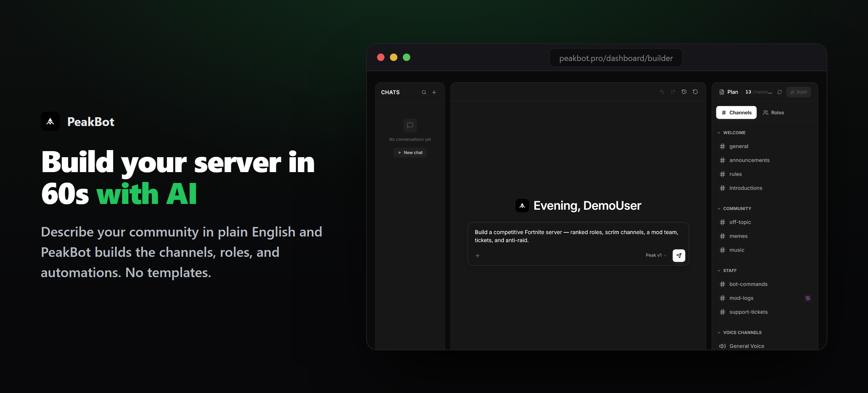Click the undo arrow icon

pyautogui.click(x=662, y=92)
